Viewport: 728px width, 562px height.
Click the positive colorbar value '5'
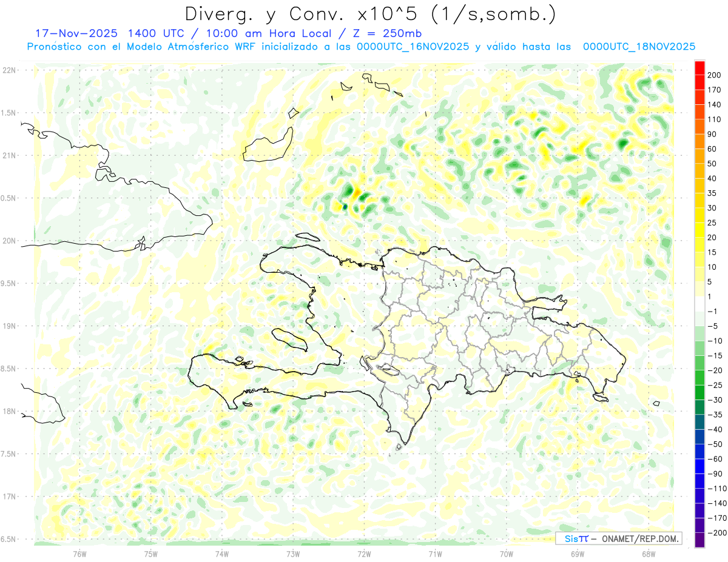pos(710,282)
